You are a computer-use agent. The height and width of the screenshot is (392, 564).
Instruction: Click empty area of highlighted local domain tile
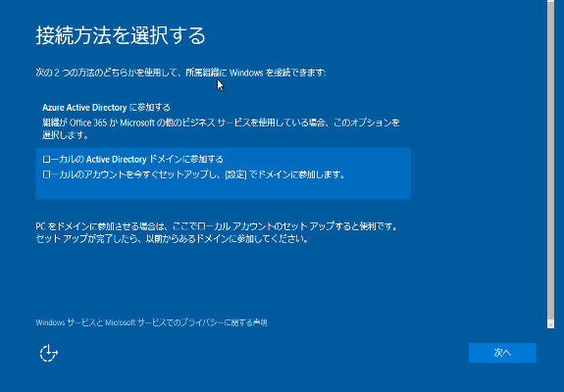pos(223,190)
